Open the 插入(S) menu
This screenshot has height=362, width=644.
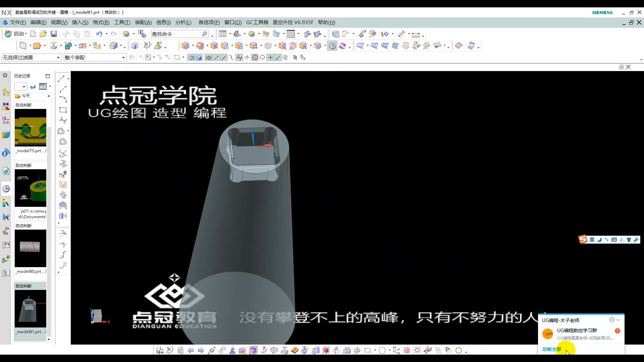click(x=80, y=22)
